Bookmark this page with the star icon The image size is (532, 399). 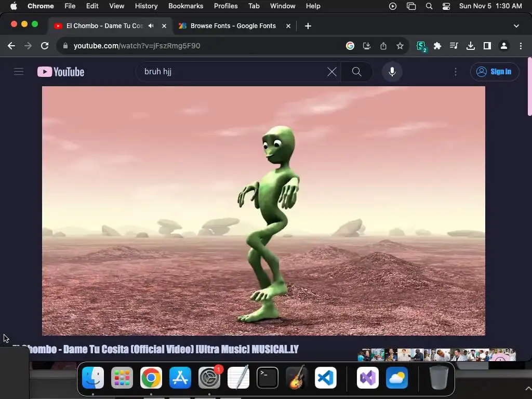click(400, 46)
